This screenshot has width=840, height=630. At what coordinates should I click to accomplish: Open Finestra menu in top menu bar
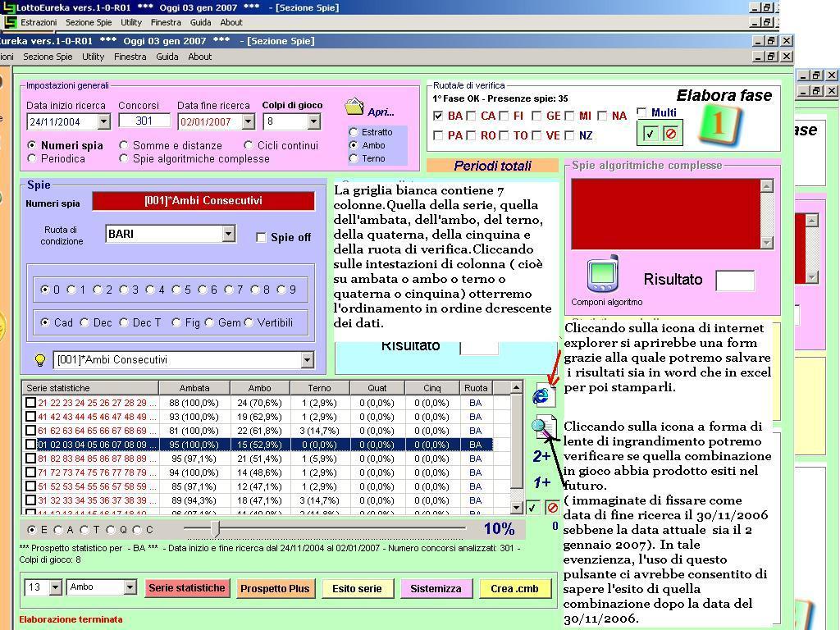point(166,22)
